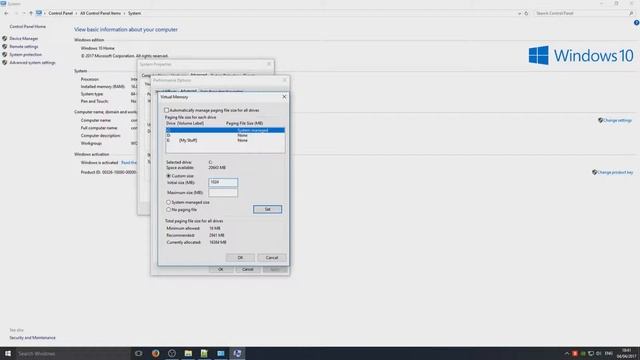640x360 pixels.
Task: Click the red system tray icon
Action: pyautogui.click(x=575, y=353)
